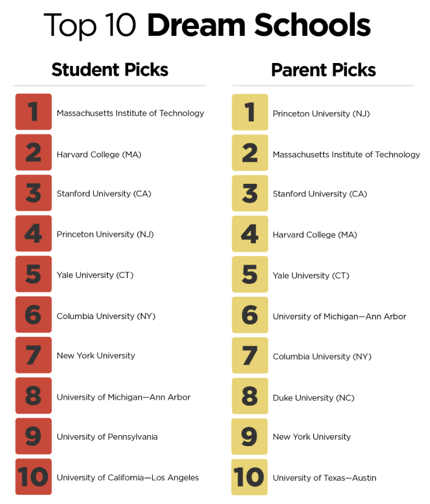This screenshot has width=430, height=504.
Task: Select student pick New York University
Action: 96,355
